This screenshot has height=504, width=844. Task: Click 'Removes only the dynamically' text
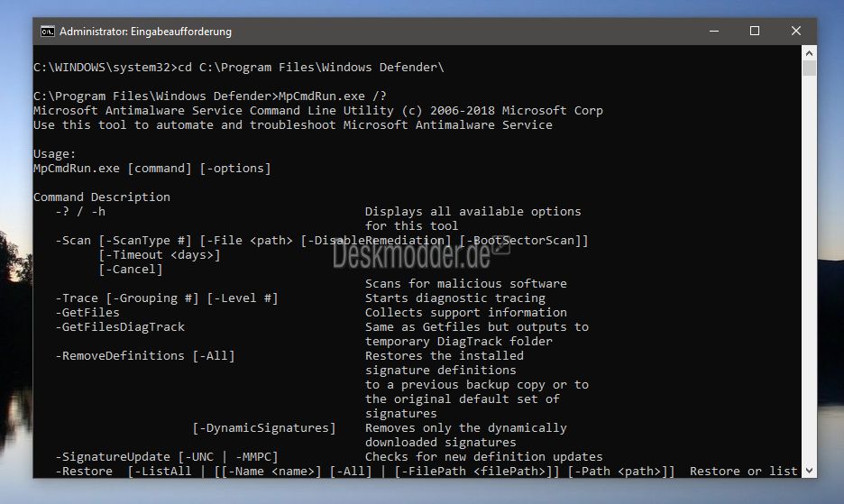pyautogui.click(x=466, y=428)
